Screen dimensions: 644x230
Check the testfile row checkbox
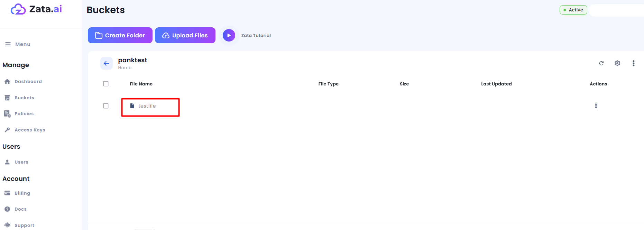[x=106, y=106]
